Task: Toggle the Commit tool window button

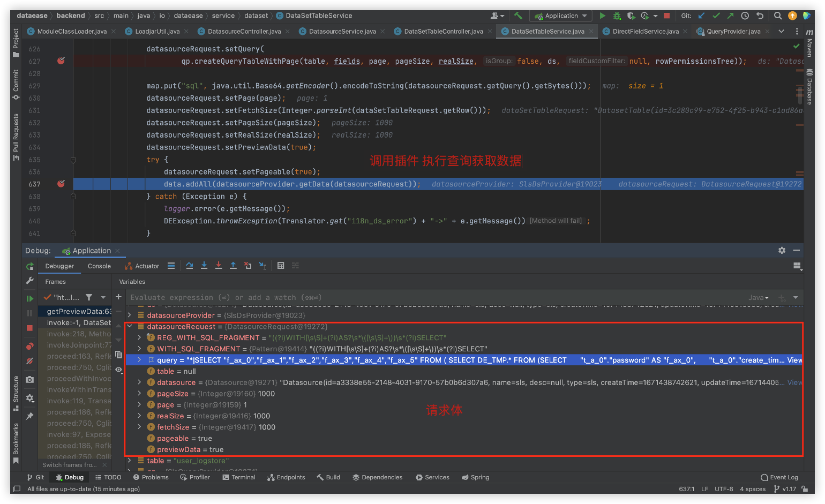Action: pos(16,85)
